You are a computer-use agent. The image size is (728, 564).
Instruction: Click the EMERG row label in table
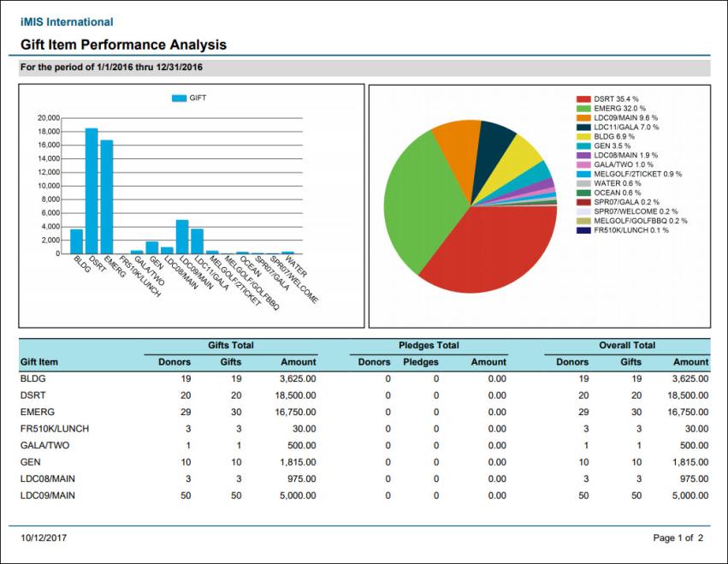[x=37, y=412]
